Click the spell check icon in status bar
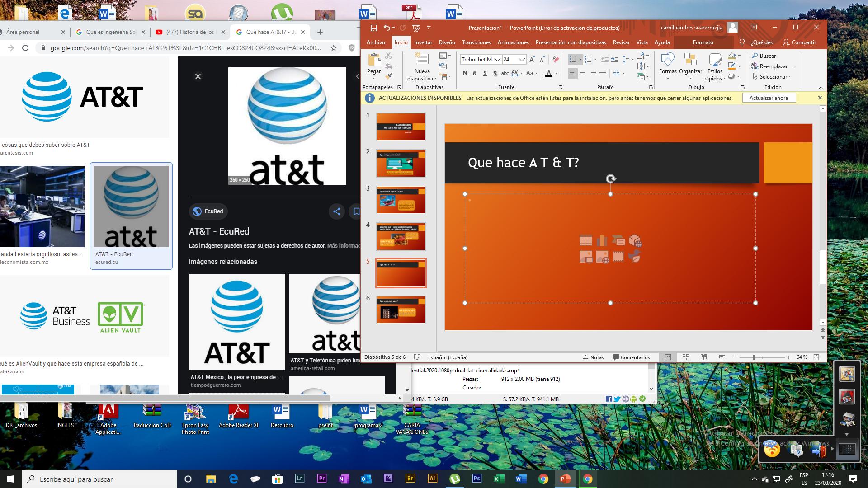868x488 pixels. [x=417, y=357]
